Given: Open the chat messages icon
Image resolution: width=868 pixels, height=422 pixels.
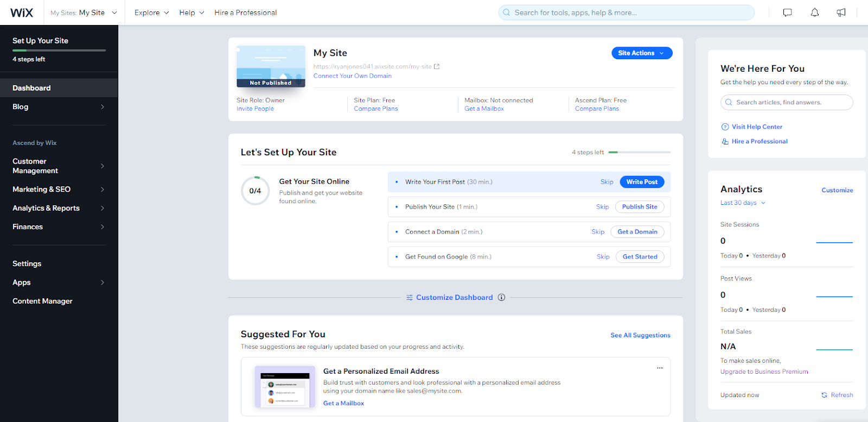Looking at the screenshot, I should [787, 12].
